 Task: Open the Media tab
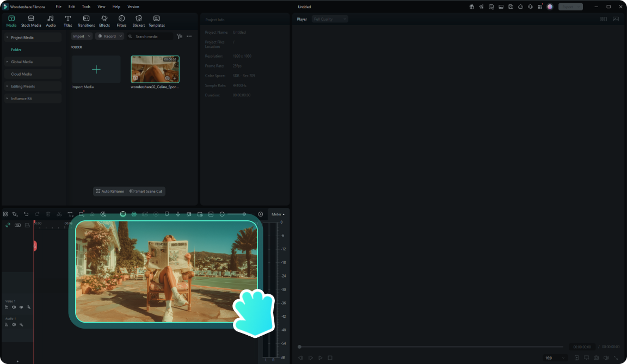coord(11,21)
